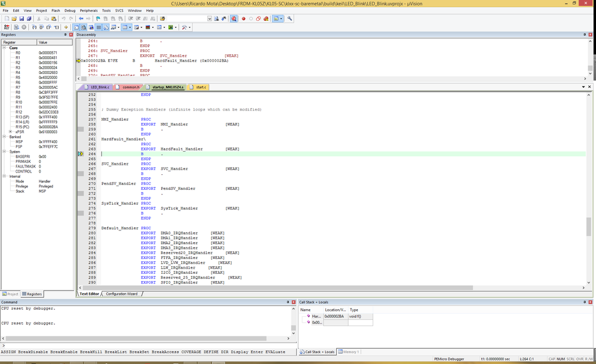Navigate backwards with the blue arrow

coord(81,18)
